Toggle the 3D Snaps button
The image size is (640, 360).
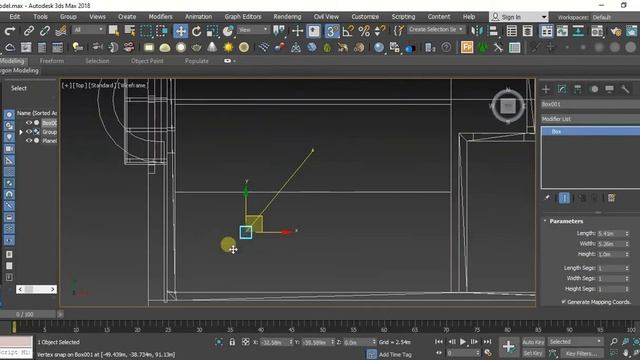tap(332, 31)
